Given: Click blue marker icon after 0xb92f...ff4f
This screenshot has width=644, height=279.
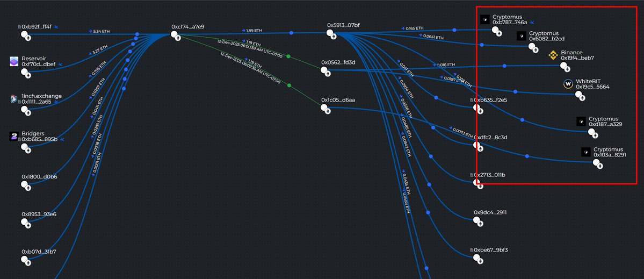Looking at the screenshot, I should click(56, 27).
